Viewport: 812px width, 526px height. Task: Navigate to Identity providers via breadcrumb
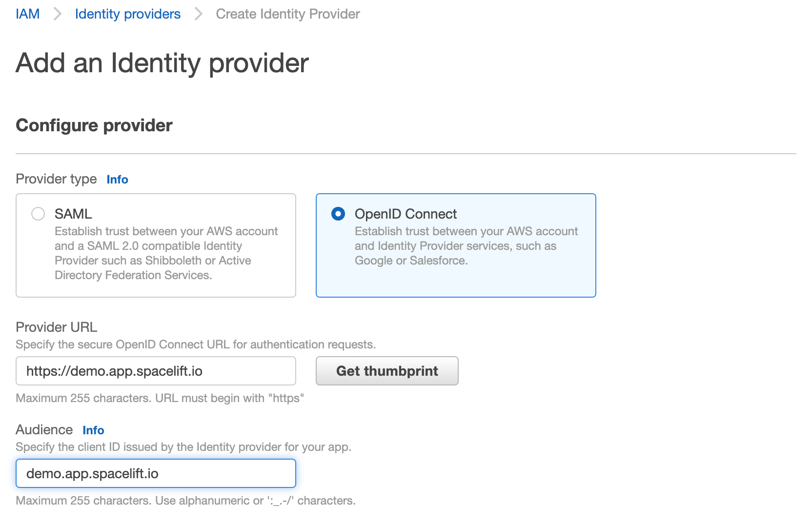coord(127,14)
